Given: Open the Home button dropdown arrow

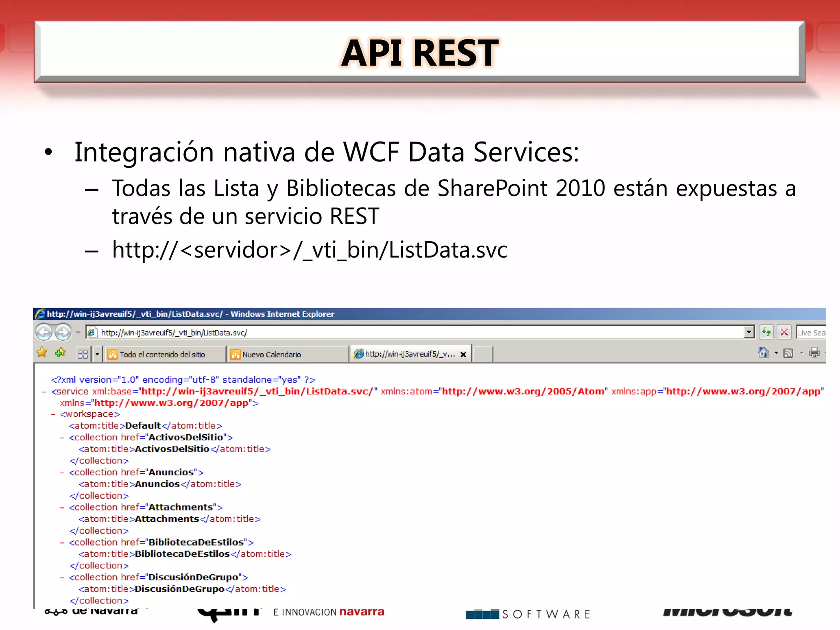Looking at the screenshot, I should [x=776, y=353].
